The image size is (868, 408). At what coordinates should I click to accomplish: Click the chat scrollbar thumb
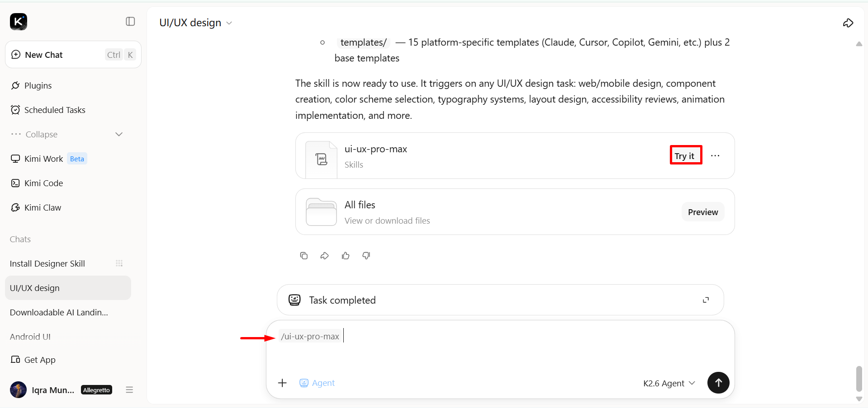pyautogui.click(x=859, y=379)
